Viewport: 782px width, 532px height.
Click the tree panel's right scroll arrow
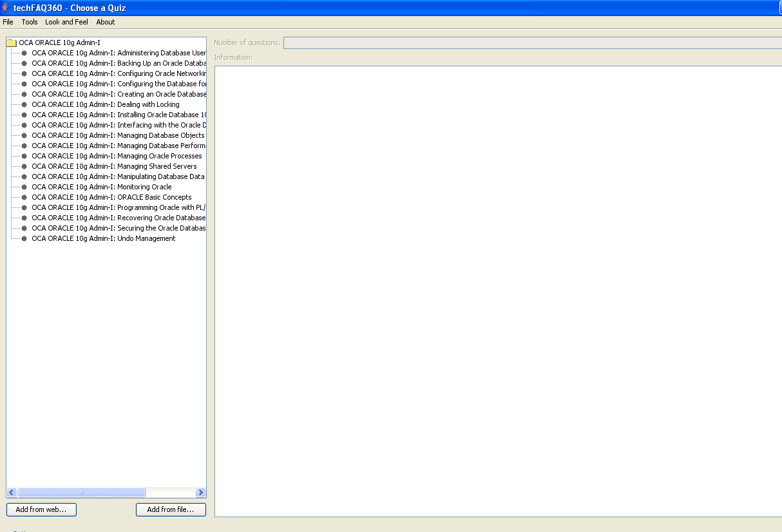(x=200, y=493)
